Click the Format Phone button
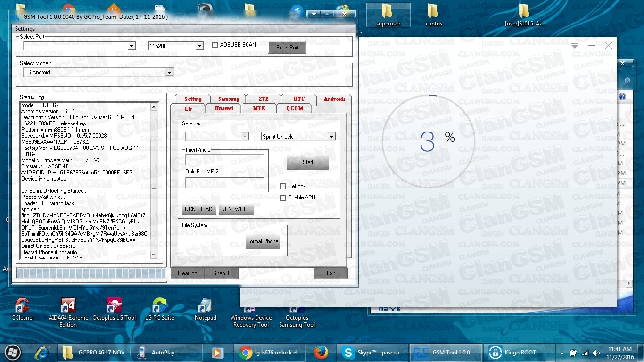Viewport: 644px width, 362px height. point(263,241)
